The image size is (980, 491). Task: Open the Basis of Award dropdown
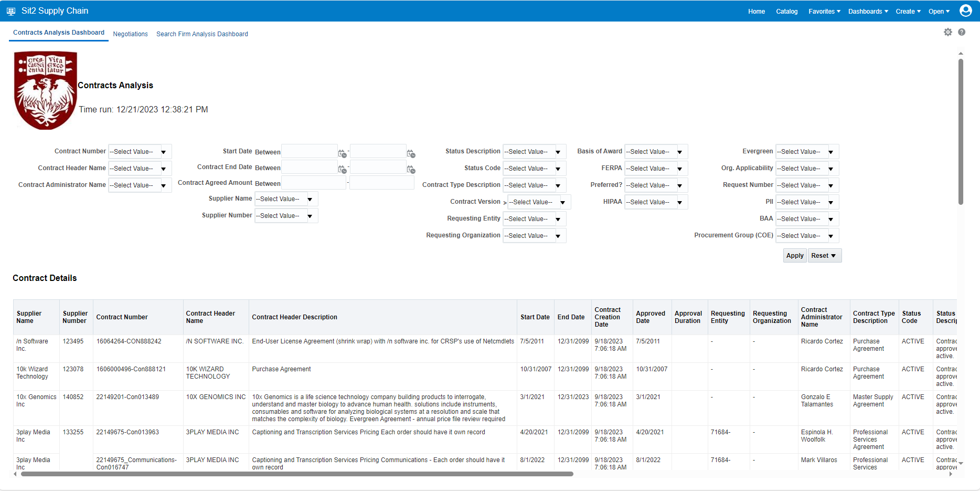click(x=680, y=152)
